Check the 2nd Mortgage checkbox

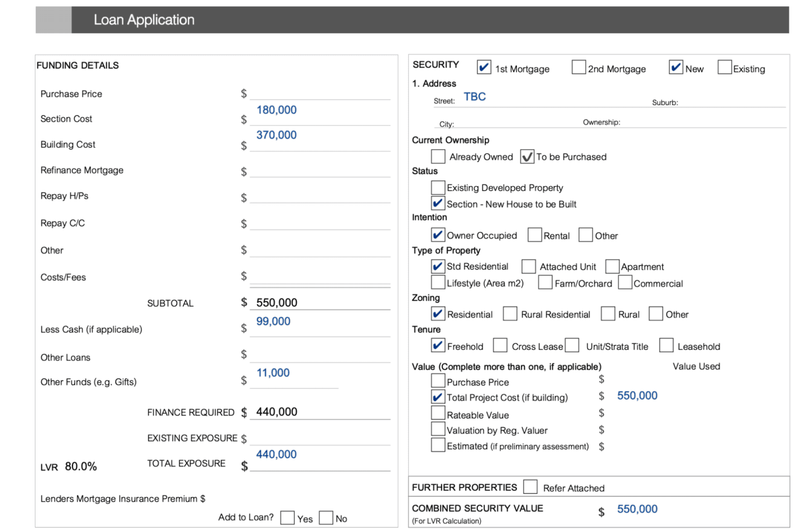(578, 67)
